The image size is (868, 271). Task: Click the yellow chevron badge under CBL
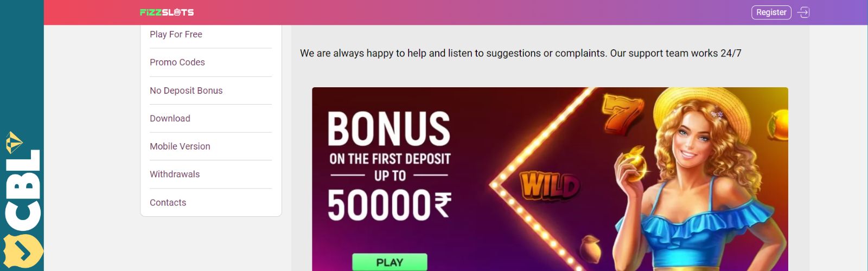tap(22, 251)
